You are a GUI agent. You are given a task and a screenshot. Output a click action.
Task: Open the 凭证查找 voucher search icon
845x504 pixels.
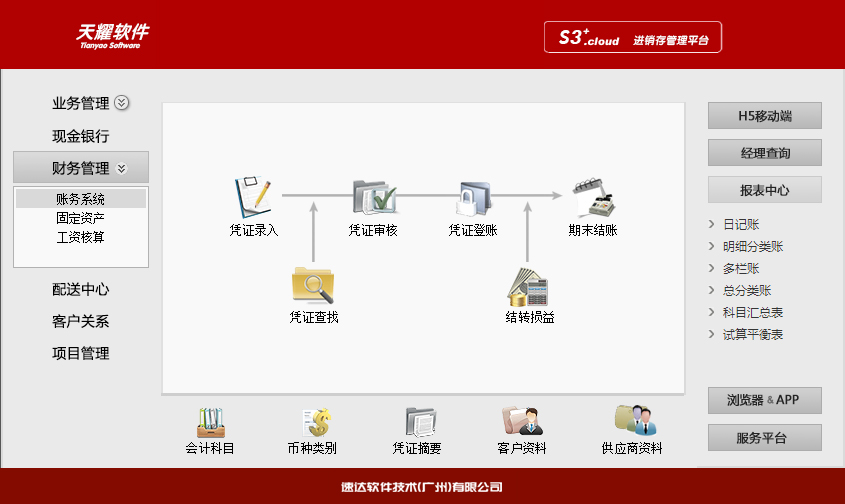[x=313, y=285]
